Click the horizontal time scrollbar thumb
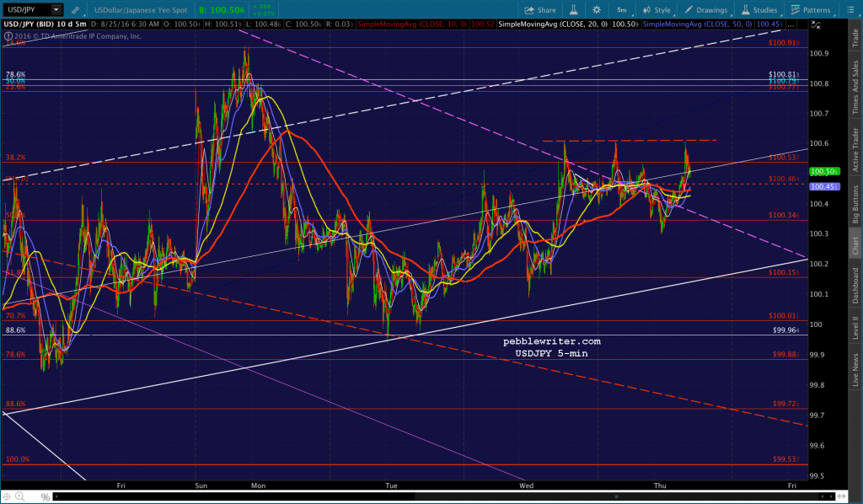 pyautogui.click(x=618, y=497)
